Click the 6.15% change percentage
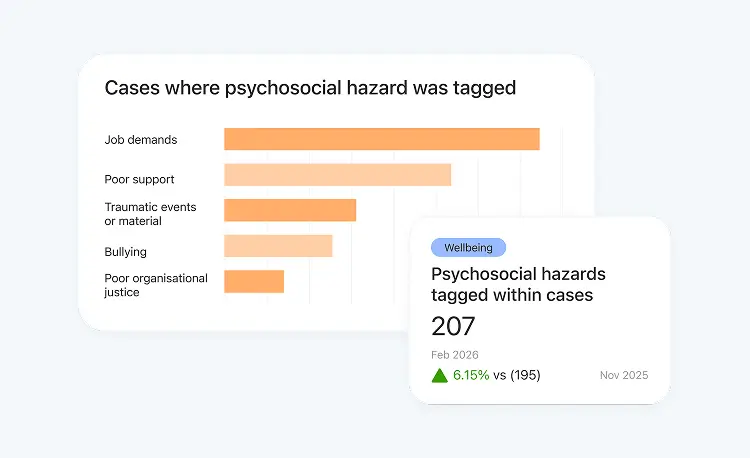Viewport: 750px width, 458px height. (471, 375)
